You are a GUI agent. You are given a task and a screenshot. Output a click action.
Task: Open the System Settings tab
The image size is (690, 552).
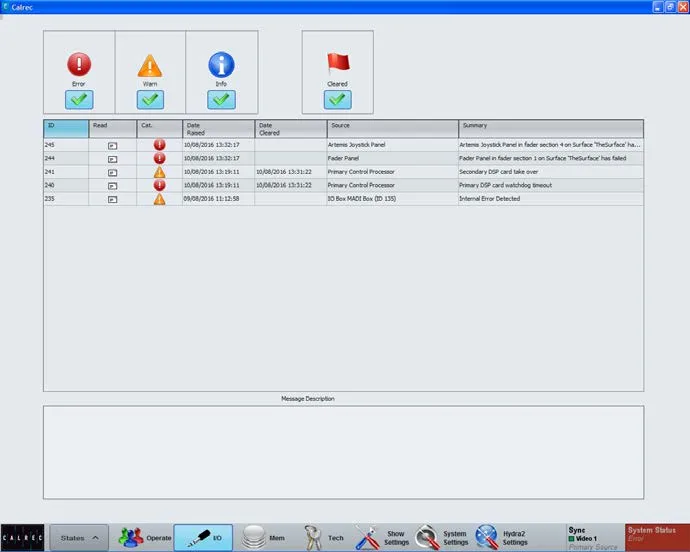click(x=442, y=538)
